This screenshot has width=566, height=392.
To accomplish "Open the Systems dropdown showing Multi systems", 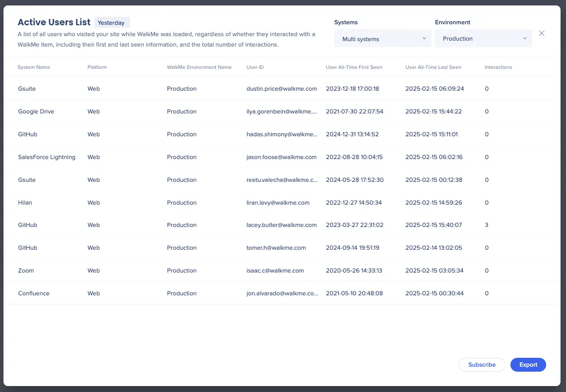I will tap(382, 39).
